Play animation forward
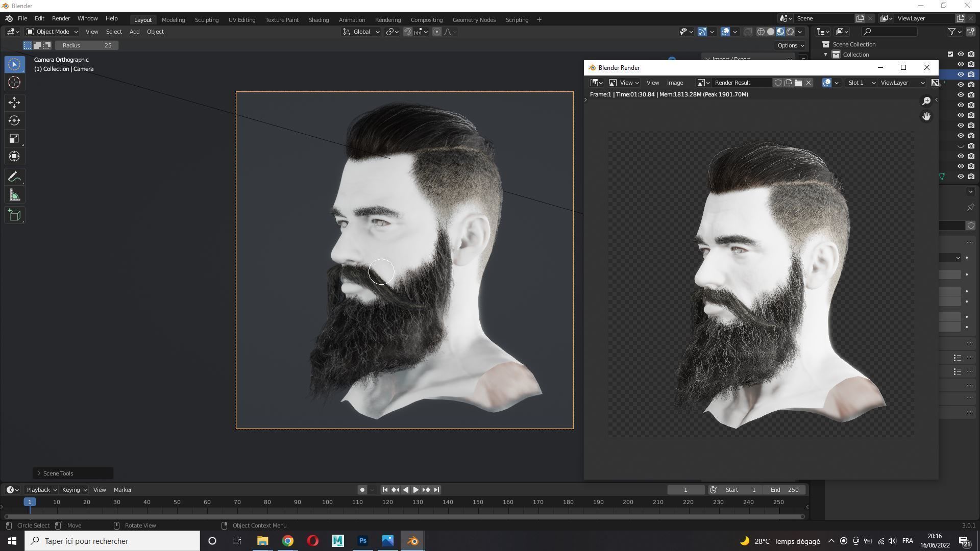The width and height of the screenshot is (980, 551). (415, 490)
